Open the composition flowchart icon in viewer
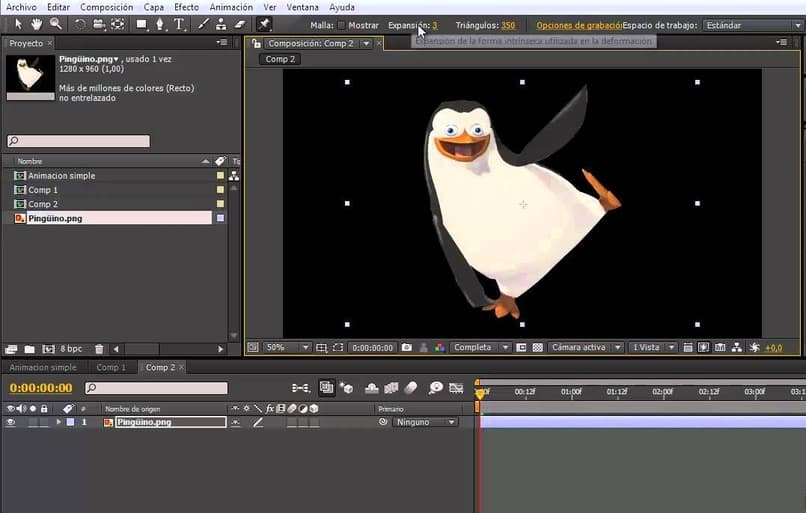Viewport: 806px width, 513px height. (737, 347)
